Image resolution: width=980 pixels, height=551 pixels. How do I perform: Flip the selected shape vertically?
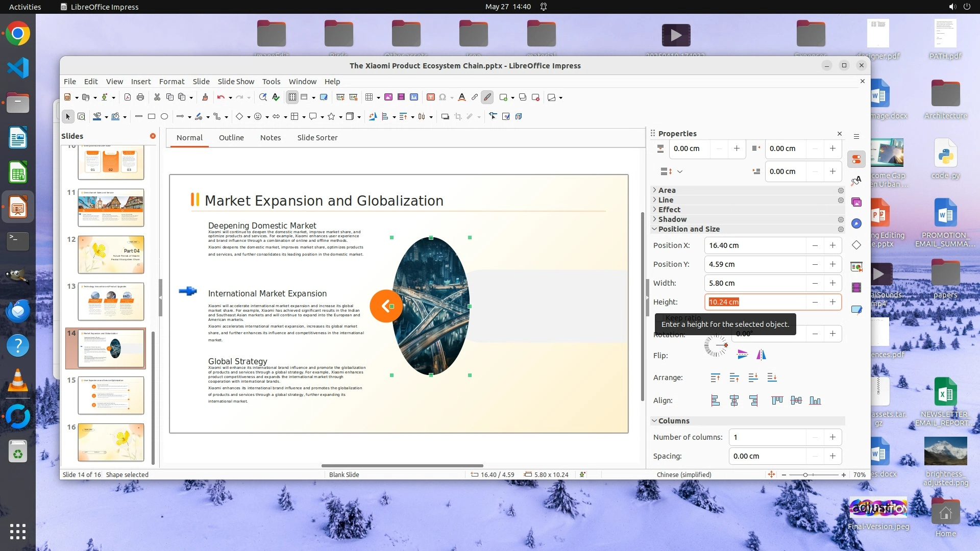pyautogui.click(x=743, y=355)
